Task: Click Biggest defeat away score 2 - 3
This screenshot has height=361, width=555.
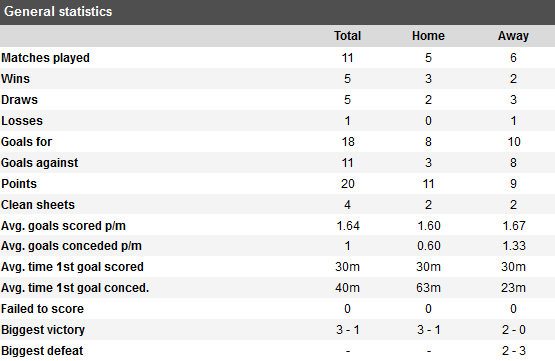Action: [514, 351]
